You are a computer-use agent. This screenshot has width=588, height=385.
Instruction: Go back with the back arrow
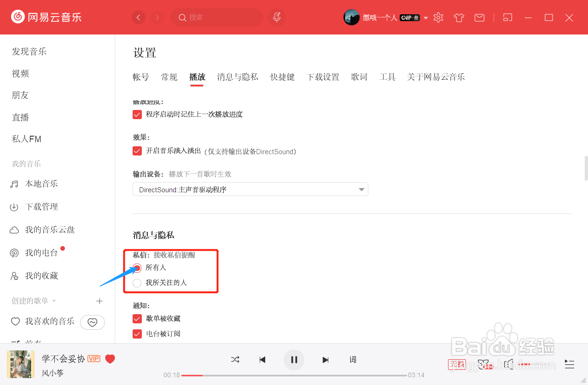point(139,17)
